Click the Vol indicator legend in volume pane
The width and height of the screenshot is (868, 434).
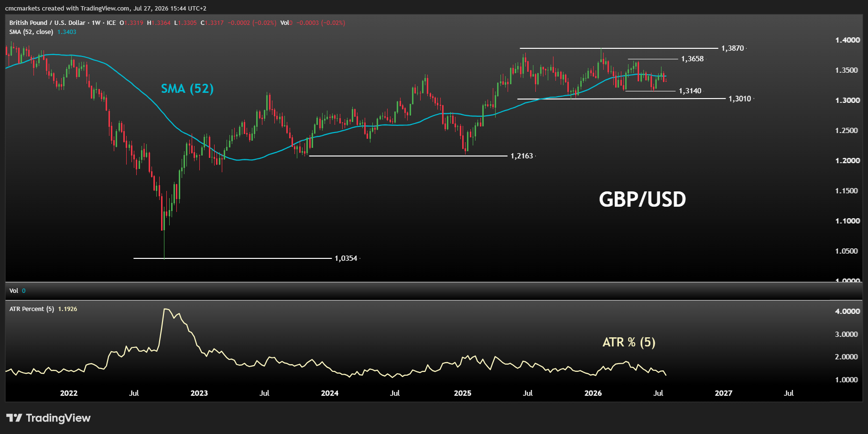[x=14, y=291]
